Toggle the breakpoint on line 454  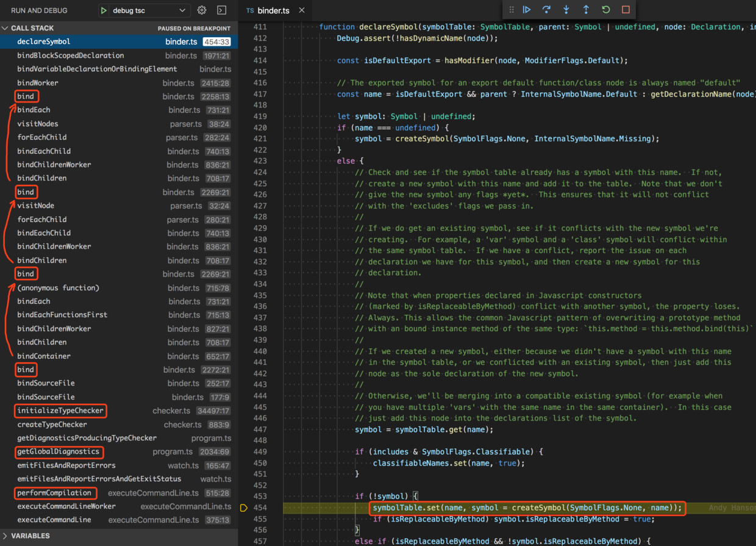click(244, 508)
